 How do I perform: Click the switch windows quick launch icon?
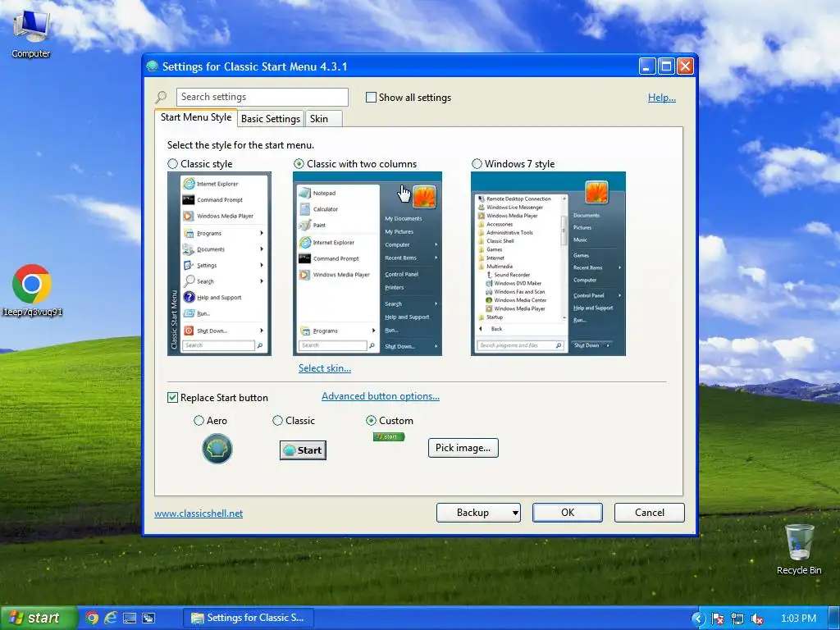coord(148,618)
